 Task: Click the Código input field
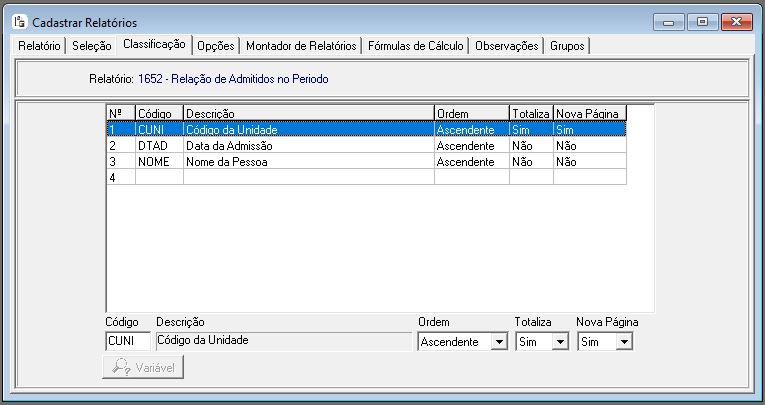coord(127,341)
